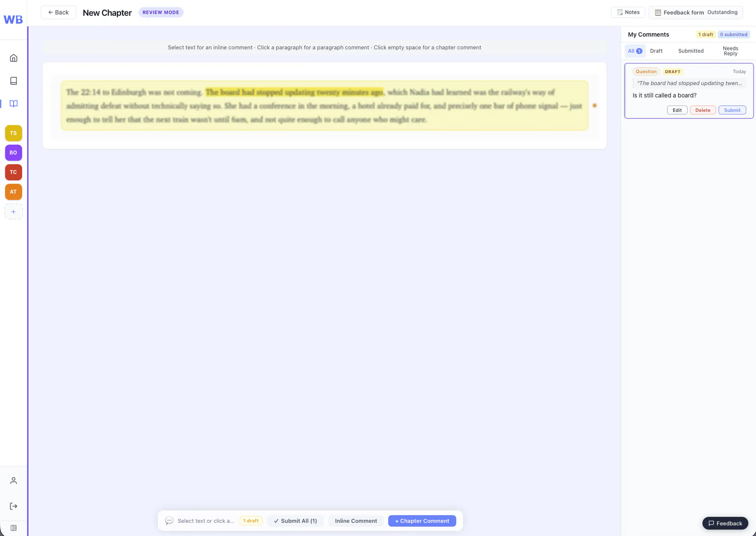Click the New Chapter title

pos(107,13)
